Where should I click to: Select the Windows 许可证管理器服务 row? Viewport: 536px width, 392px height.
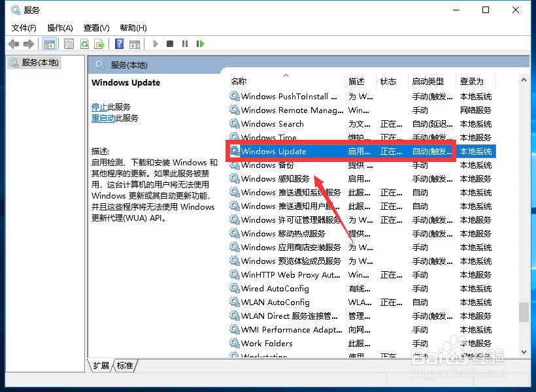pos(362,220)
